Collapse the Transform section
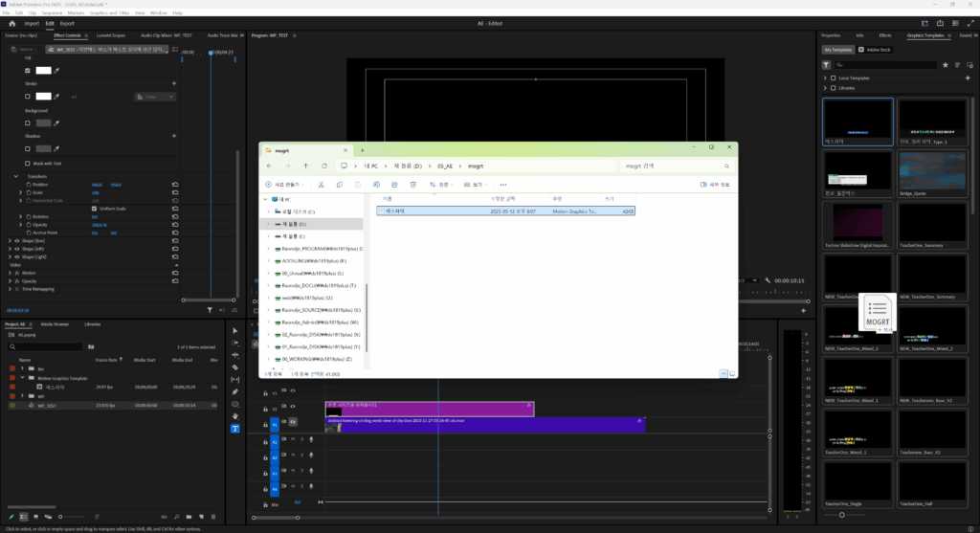Viewport: 980px width, 533px height. [x=16, y=176]
